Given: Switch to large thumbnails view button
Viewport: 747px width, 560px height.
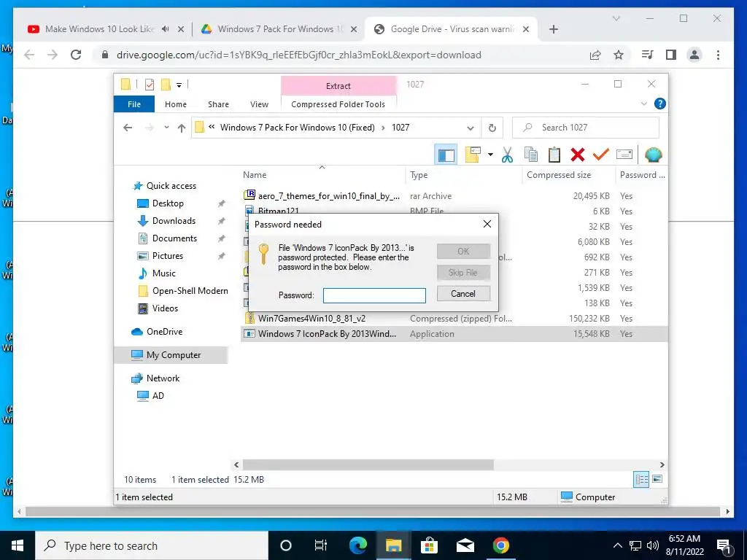Looking at the screenshot, I should (657, 479).
